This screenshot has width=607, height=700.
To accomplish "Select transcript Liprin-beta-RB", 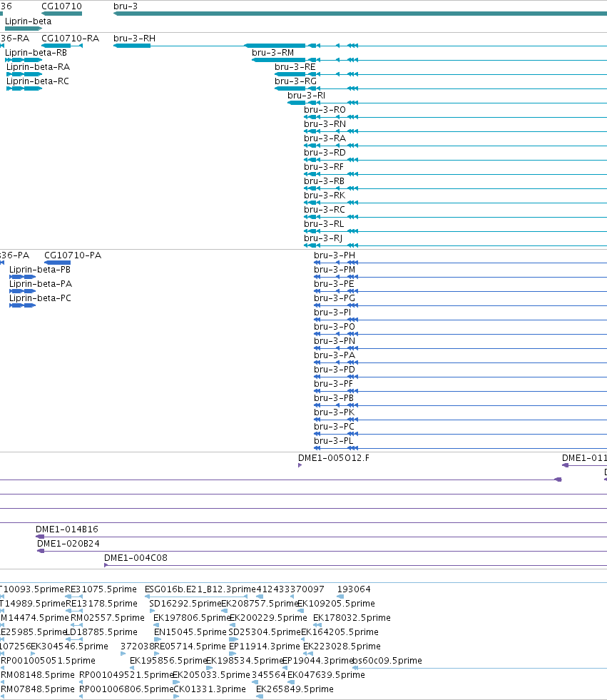I will click(x=36, y=53).
